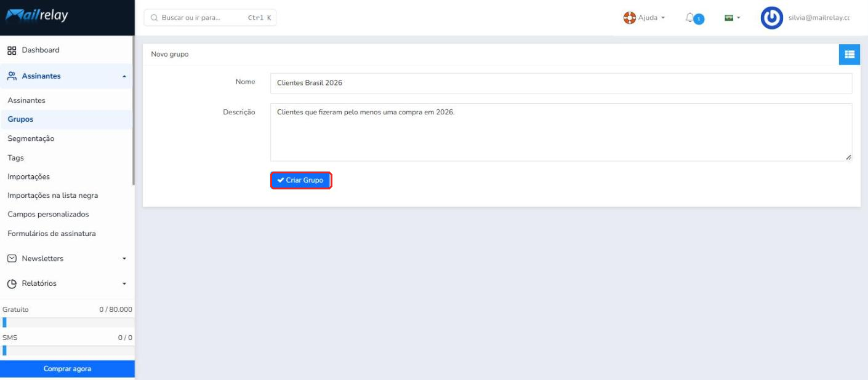Viewport: 868px width, 380px height.
Task: Click the Gratuito usage progress bar
Action: point(67,323)
